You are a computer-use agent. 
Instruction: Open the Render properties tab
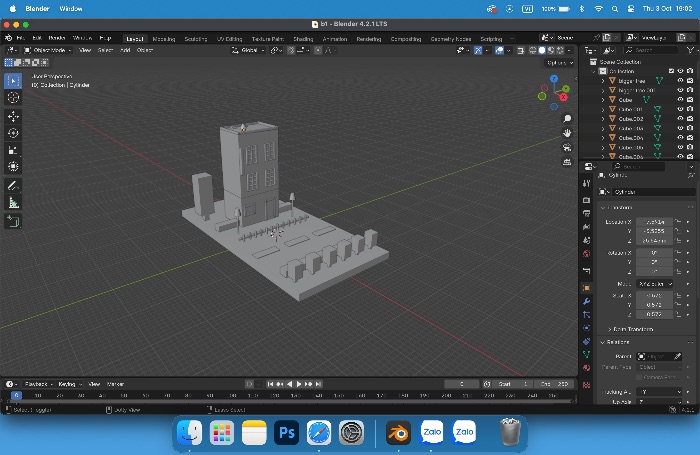(x=587, y=200)
